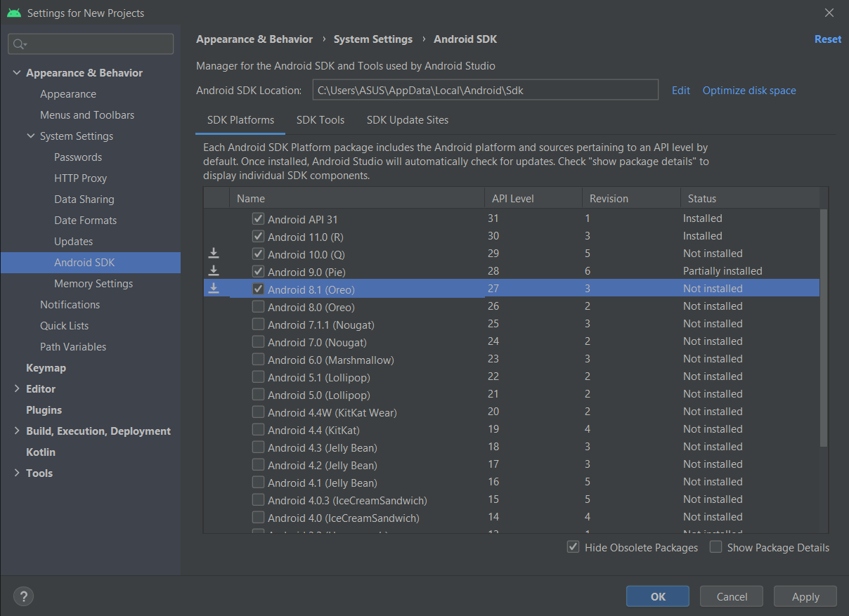Uncheck the Android 10.0 (Q) checkbox
849x616 pixels.
click(x=258, y=254)
